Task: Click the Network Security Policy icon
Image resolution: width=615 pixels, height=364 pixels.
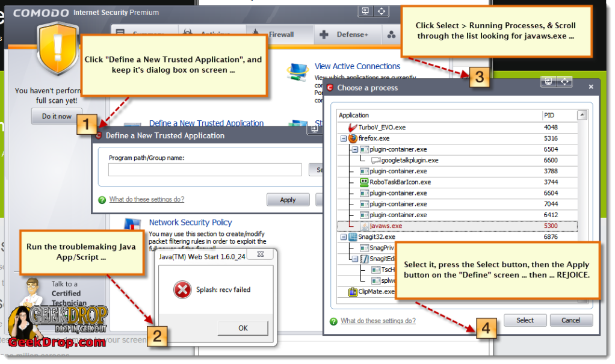Action: tap(132, 224)
